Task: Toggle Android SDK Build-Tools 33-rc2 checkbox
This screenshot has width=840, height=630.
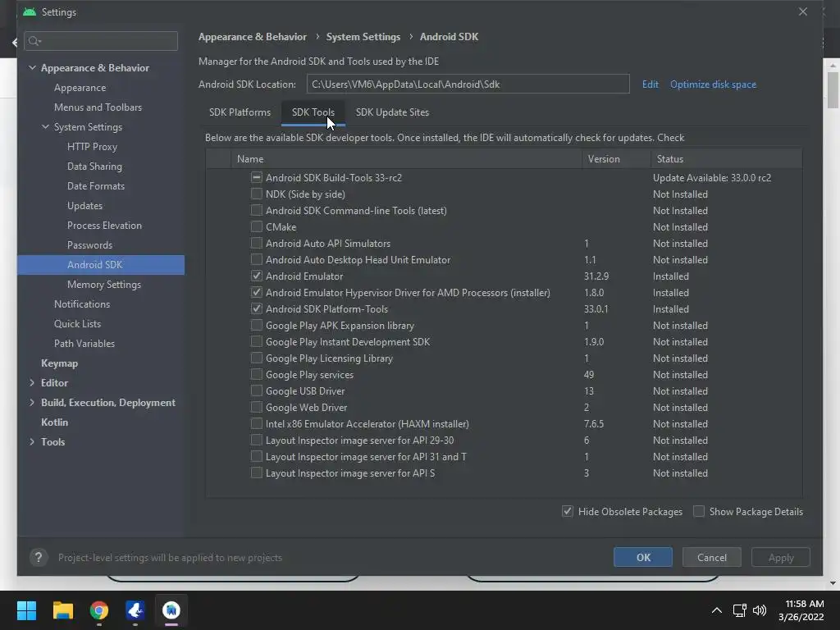Action: tap(257, 177)
